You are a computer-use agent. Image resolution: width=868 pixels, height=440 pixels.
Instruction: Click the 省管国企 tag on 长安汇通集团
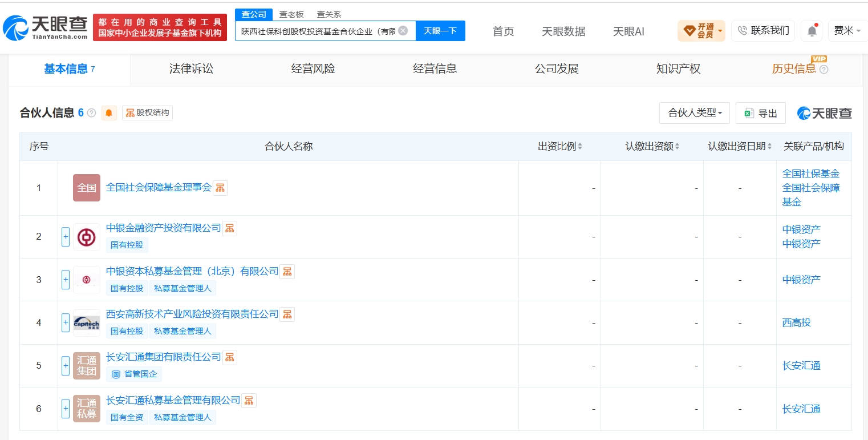pos(134,374)
